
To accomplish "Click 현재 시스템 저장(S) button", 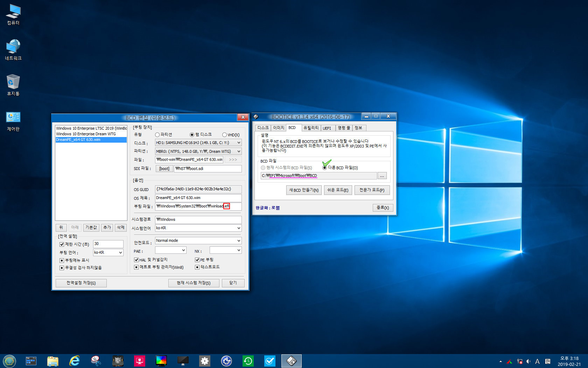I will [194, 283].
